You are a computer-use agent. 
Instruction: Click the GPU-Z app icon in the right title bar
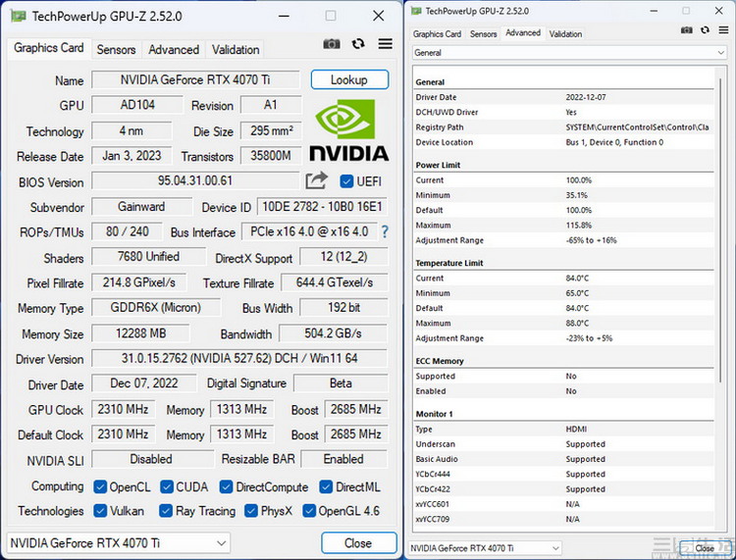416,11
